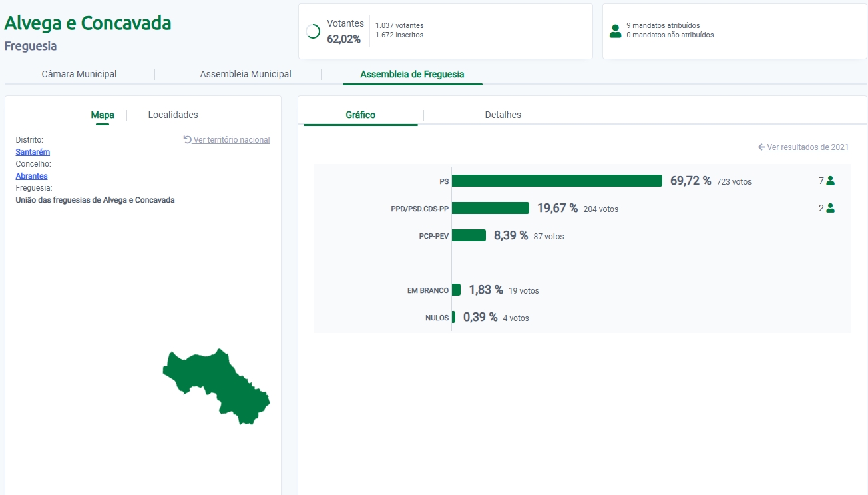
Task: Click the PPD/PSD.CDS-PP seats person icon
Action: (830, 208)
